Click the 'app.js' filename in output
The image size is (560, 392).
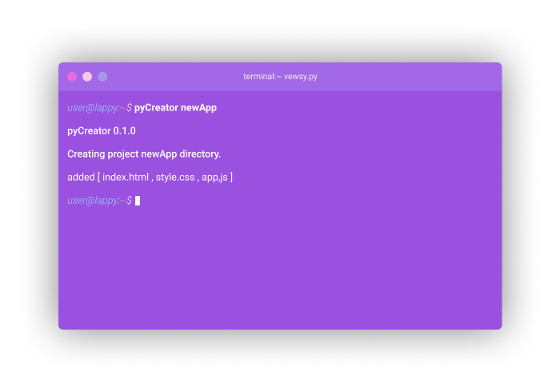pos(214,177)
